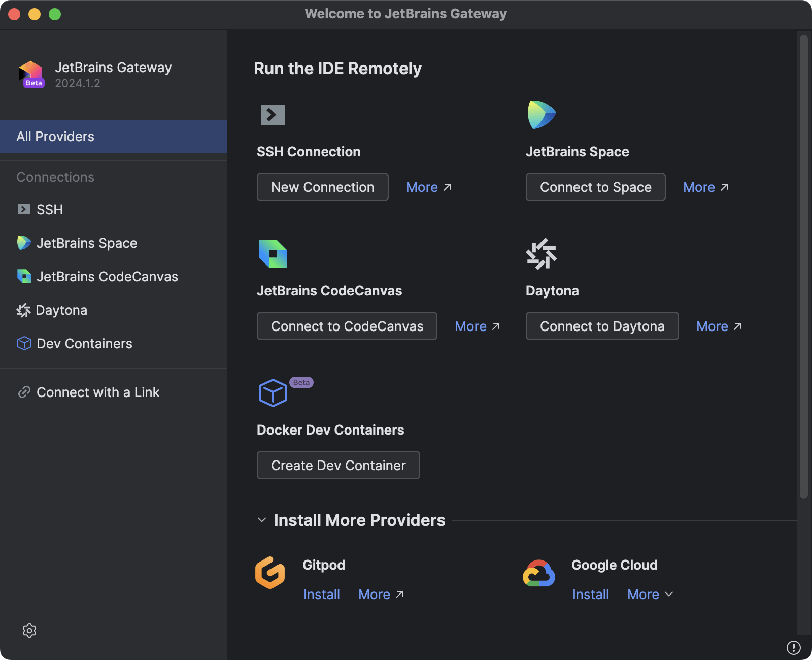The image size is (812, 660).
Task: Click the Dev Containers sidebar cube icon
Action: pyautogui.click(x=24, y=344)
